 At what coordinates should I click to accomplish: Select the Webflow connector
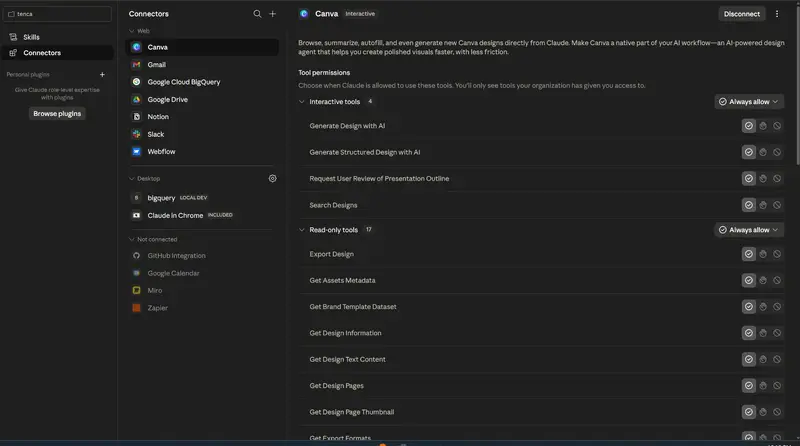coord(202,152)
